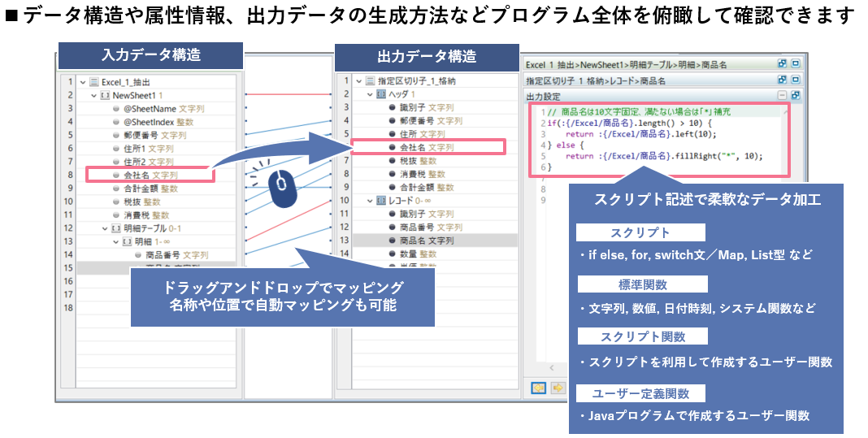868x438 pixels.
Task: Click the document icon beside 指定区切り子_1_格納
Action: pos(370,80)
